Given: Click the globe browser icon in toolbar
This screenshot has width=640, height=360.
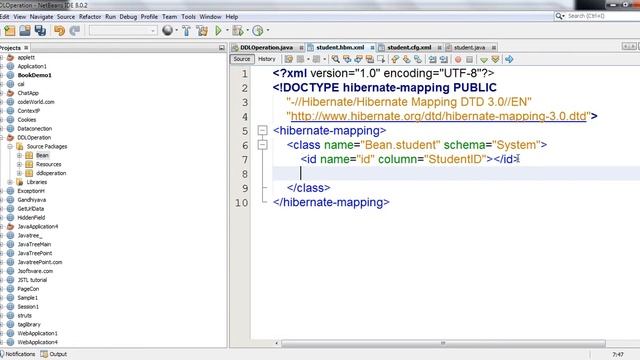Looking at the screenshot, I should (167, 30).
